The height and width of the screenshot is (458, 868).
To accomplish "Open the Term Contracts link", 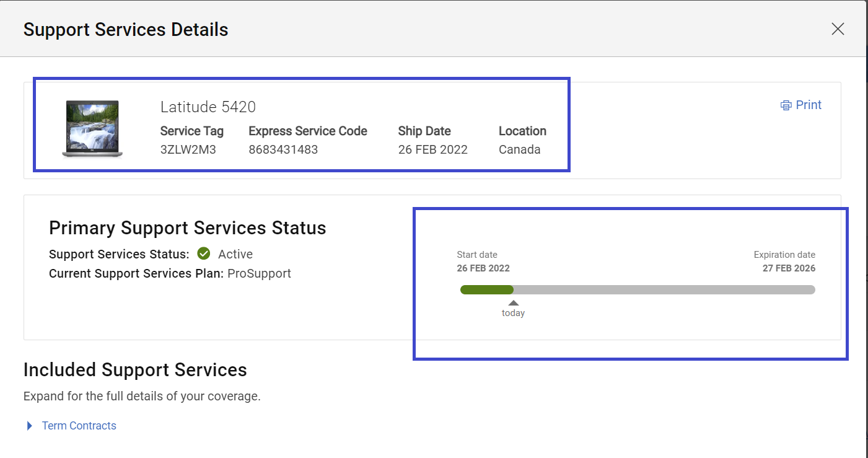I will coord(79,426).
